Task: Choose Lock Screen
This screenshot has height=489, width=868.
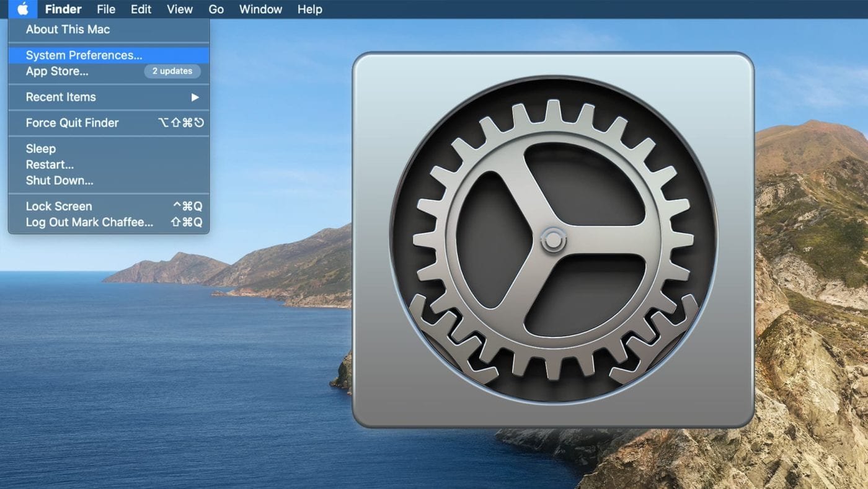Action: 59,207
